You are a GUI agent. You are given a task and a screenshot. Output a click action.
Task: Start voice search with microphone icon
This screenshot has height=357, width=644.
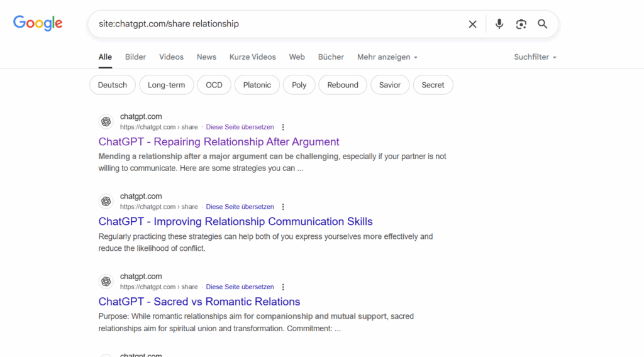coord(499,25)
